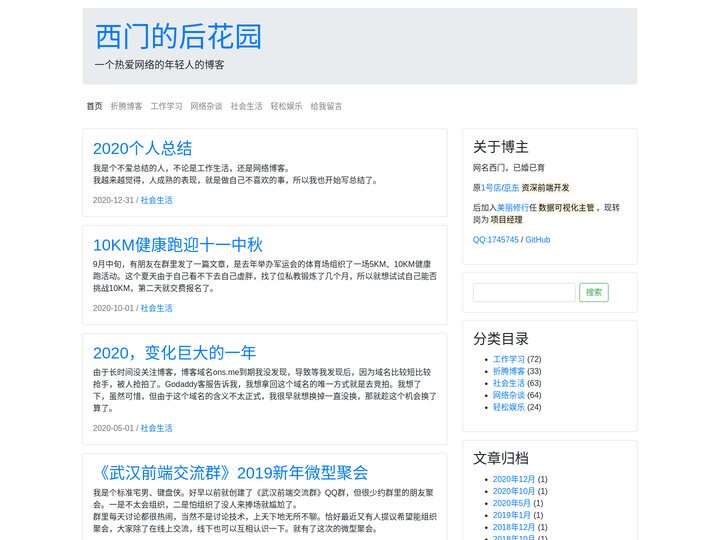Open 社会生活 (63) category in sidebar

tap(509, 383)
